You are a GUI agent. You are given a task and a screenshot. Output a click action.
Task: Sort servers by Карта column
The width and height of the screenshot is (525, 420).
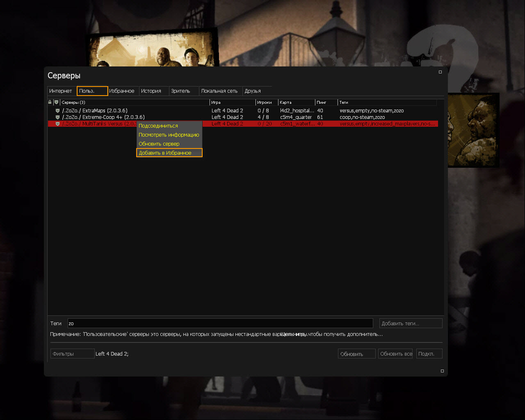pos(296,102)
